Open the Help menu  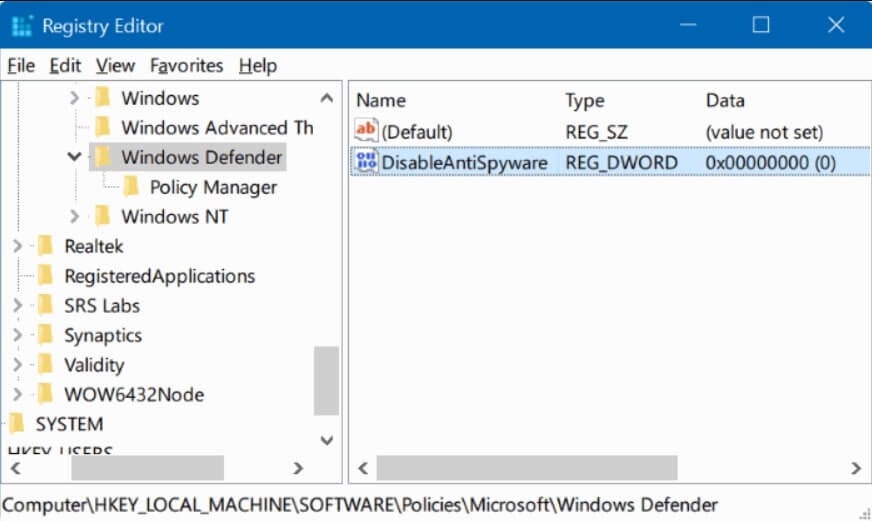pos(258,66)
